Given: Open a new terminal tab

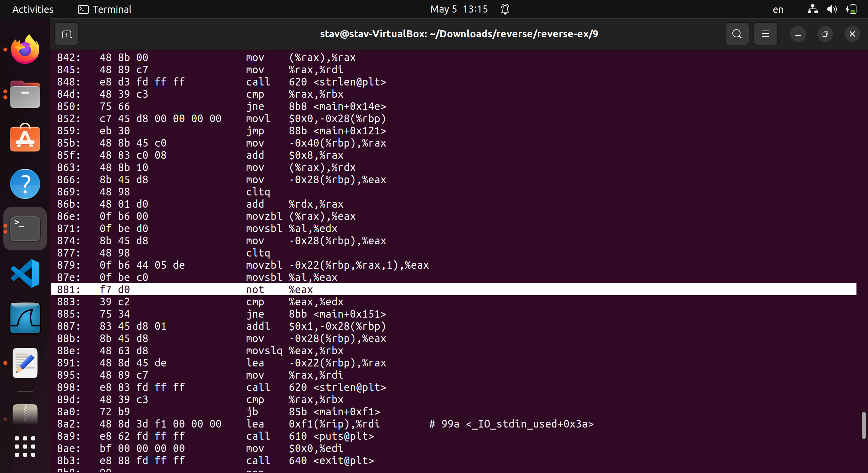Looking at the screenshot, I should tap(66, 34).
